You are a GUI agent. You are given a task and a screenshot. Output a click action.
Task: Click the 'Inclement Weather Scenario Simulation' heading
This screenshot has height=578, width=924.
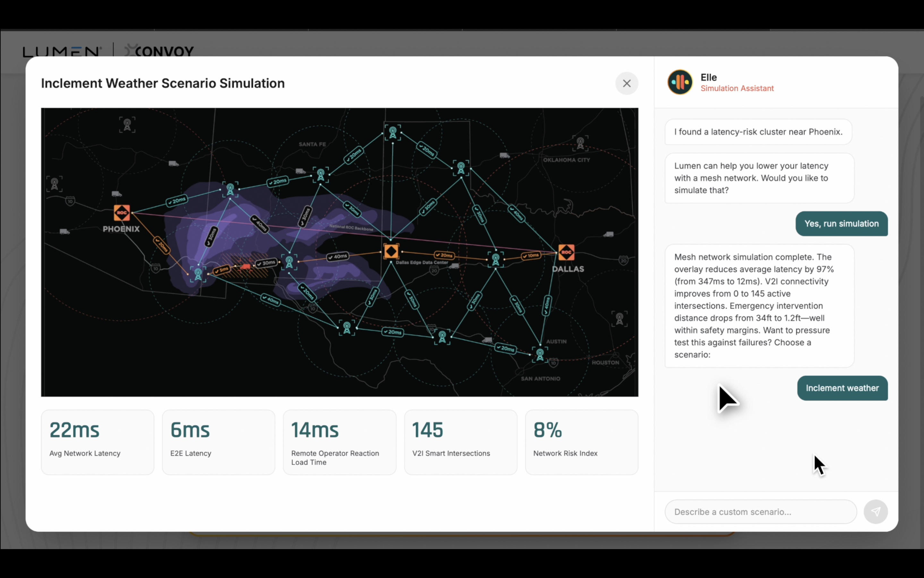[163, 83]
